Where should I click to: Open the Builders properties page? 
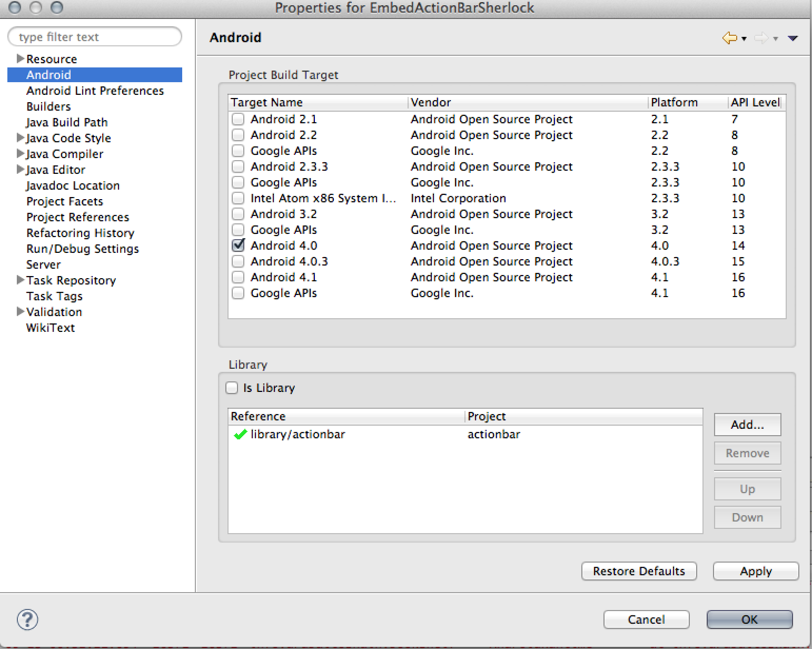[48, 106]
